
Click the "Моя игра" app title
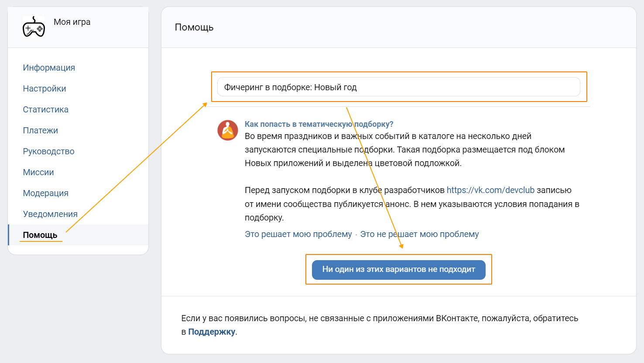[72, 22]
